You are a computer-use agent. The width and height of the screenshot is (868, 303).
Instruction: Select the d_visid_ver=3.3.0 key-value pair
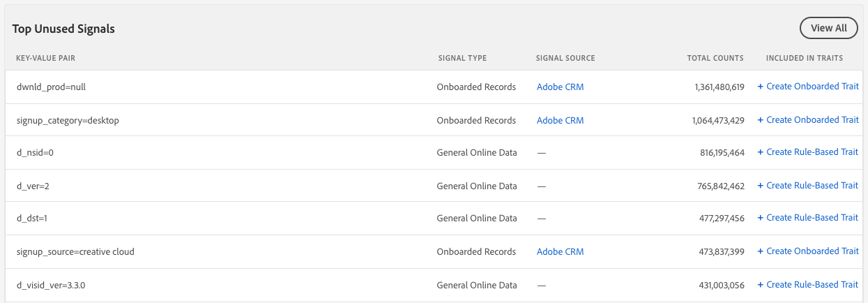tap(56, 285)
